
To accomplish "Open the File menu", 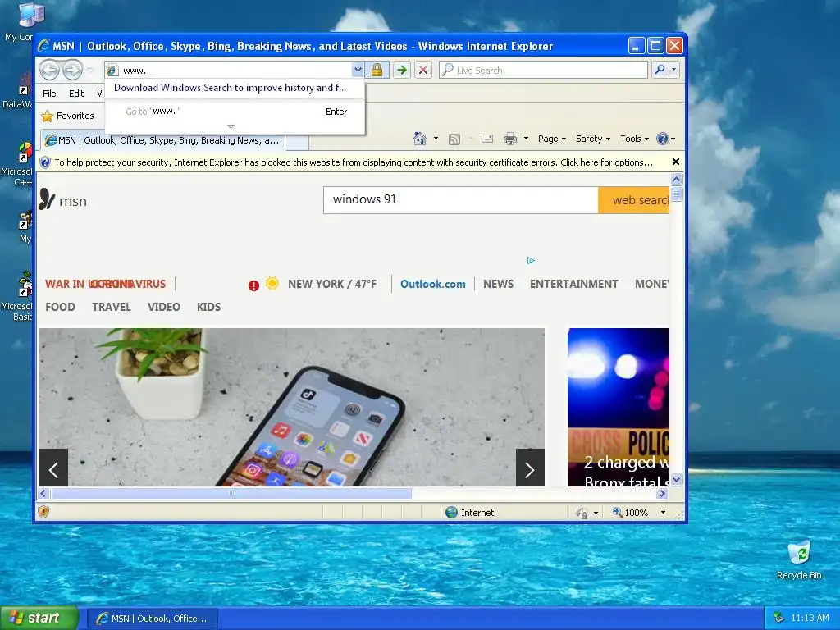I will tap(49, 94).
